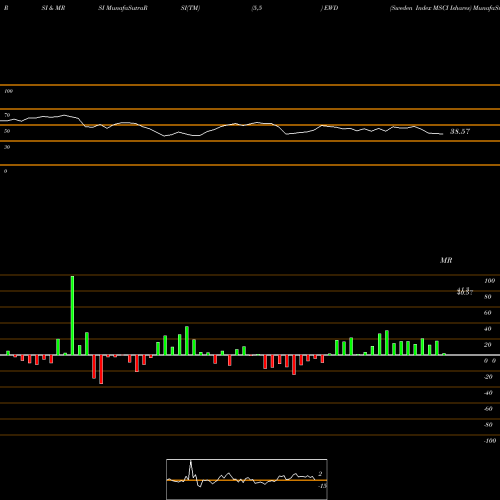Click the MR right-axis label -40
500x500 pixels.
488,393
